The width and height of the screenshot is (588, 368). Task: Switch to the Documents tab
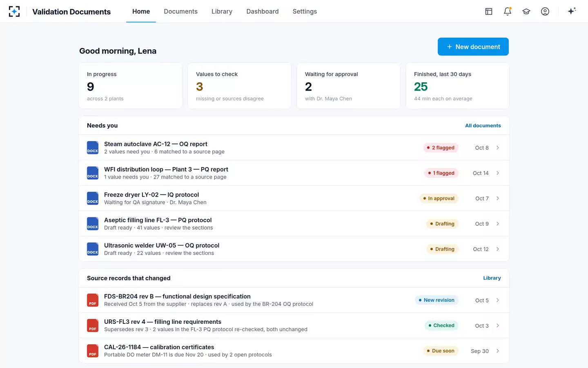(180, 11)
